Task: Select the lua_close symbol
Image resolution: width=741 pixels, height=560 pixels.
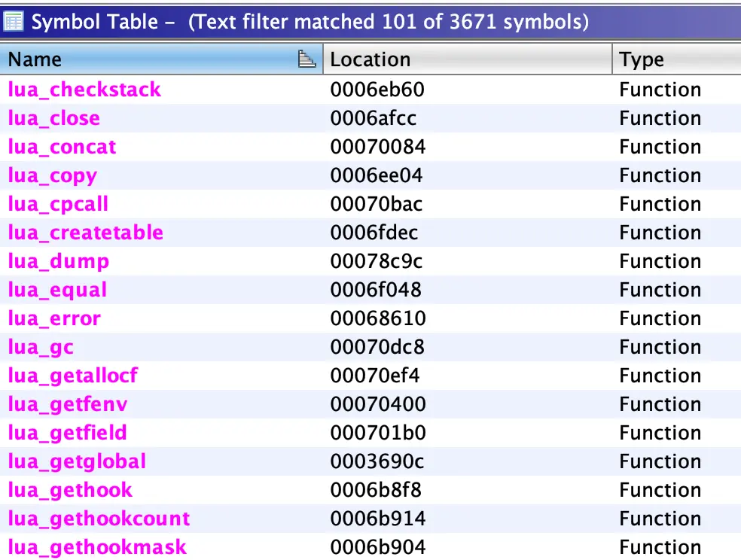Action: point(53,118)
